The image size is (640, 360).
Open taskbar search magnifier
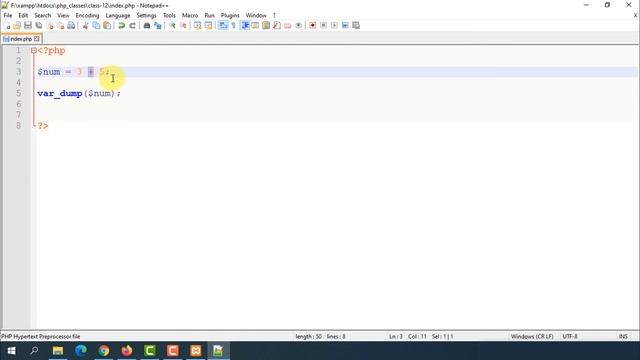pyautogui.click(x=34, y=351)
